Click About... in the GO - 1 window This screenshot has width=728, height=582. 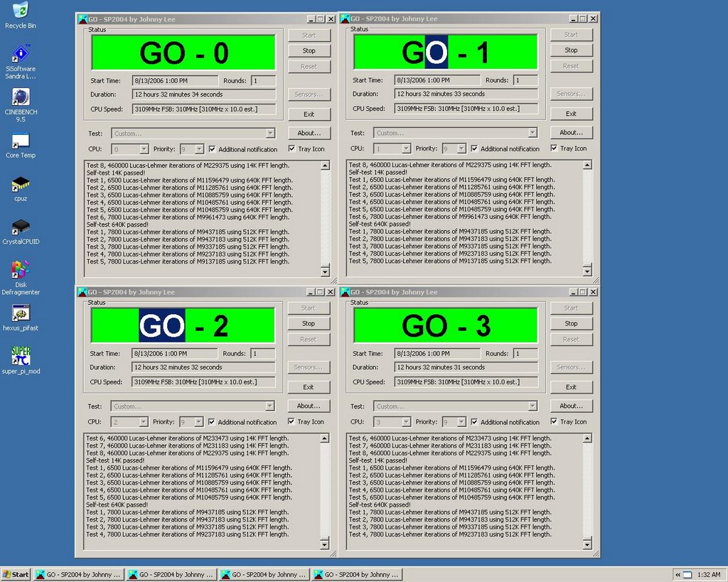tap(572, 132)
